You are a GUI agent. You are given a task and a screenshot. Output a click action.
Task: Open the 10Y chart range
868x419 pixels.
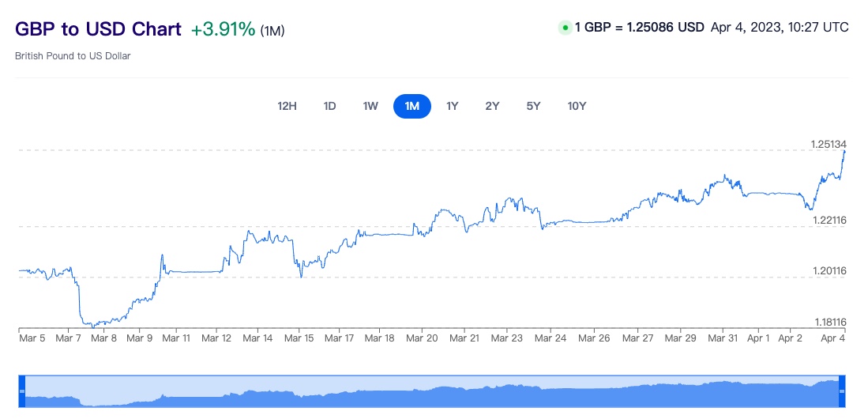pos(577,106)
